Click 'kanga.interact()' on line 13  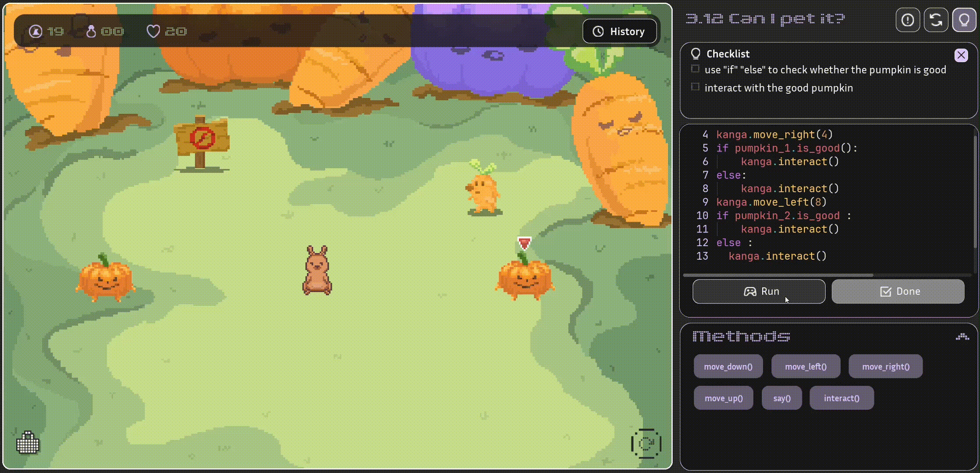(778, 256)
